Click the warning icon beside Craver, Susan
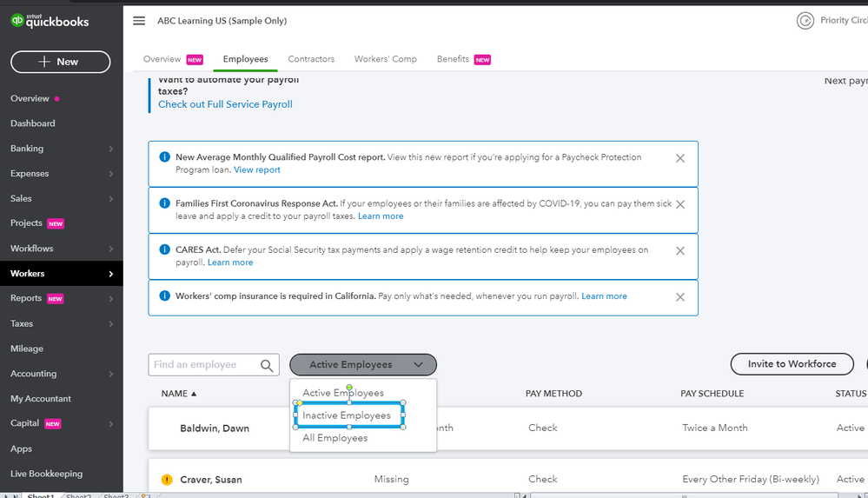 168,480
